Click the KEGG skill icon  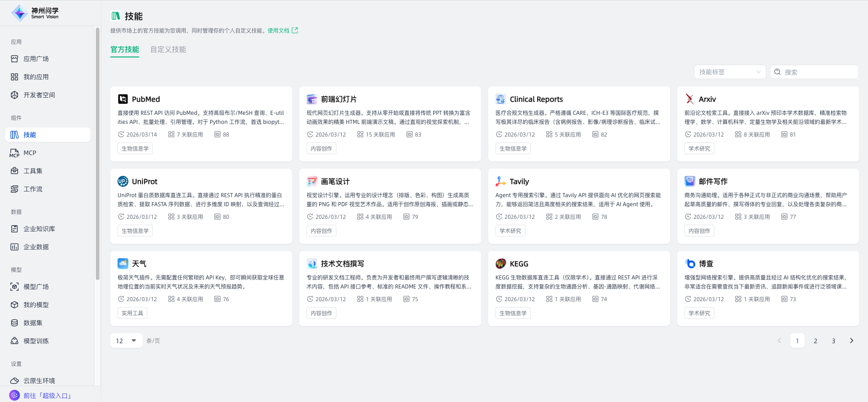(x=500, y=264)
